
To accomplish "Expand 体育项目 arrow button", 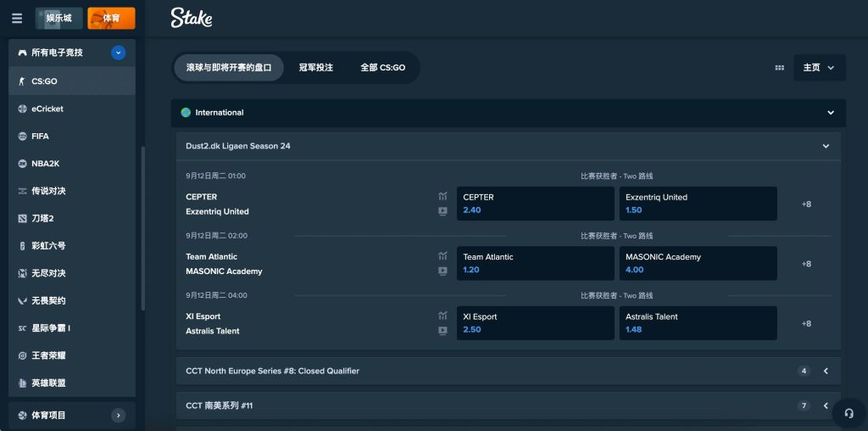I will pyautogui.click(x=118, y=415).
